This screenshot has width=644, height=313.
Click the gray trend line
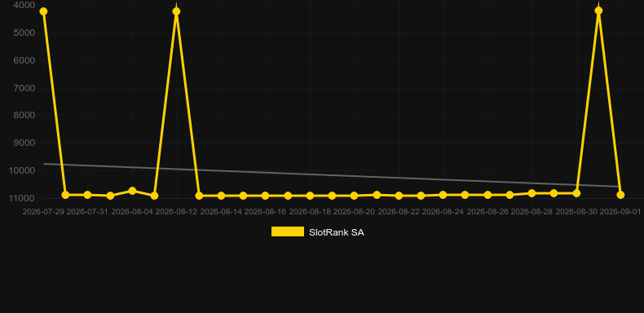(x=332, y=175)
